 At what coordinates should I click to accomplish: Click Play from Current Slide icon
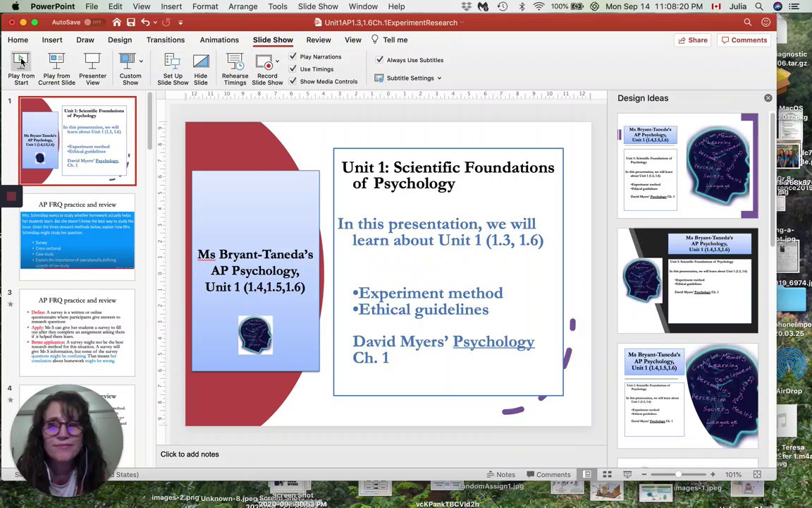(x=56, y=61)
